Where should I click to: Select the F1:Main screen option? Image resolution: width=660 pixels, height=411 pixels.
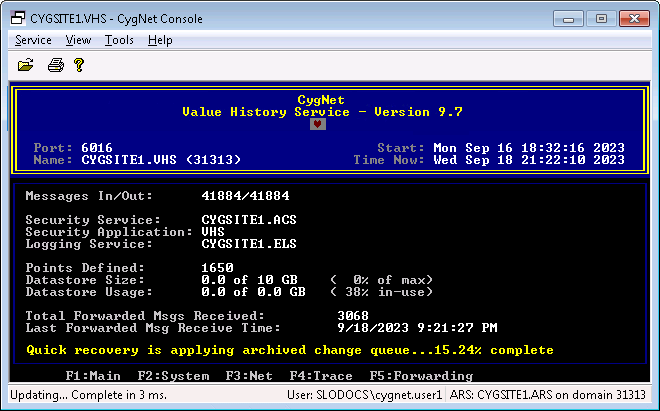coord(93,376)
